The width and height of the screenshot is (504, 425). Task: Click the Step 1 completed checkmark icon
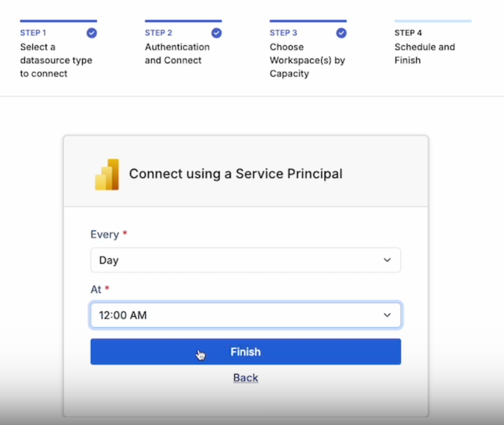pos(92,33)
